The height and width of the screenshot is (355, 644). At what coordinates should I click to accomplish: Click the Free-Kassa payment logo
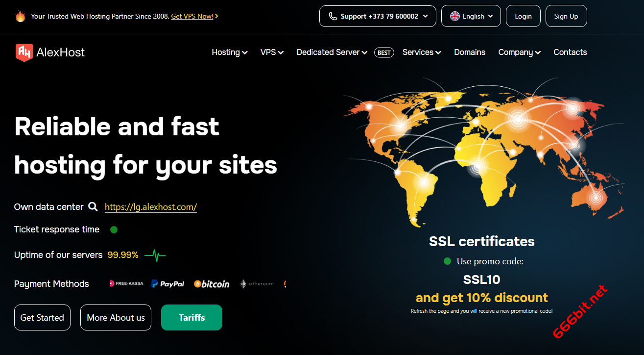(126, 283)
